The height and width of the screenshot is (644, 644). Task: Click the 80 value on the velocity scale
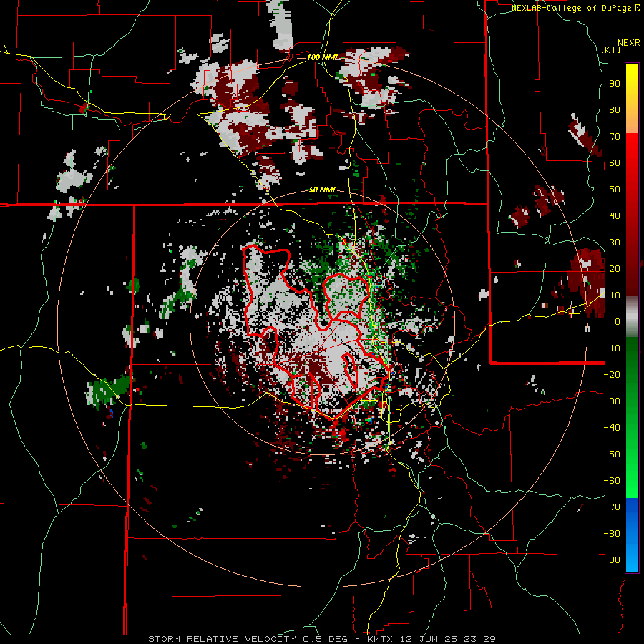point(615,109)
